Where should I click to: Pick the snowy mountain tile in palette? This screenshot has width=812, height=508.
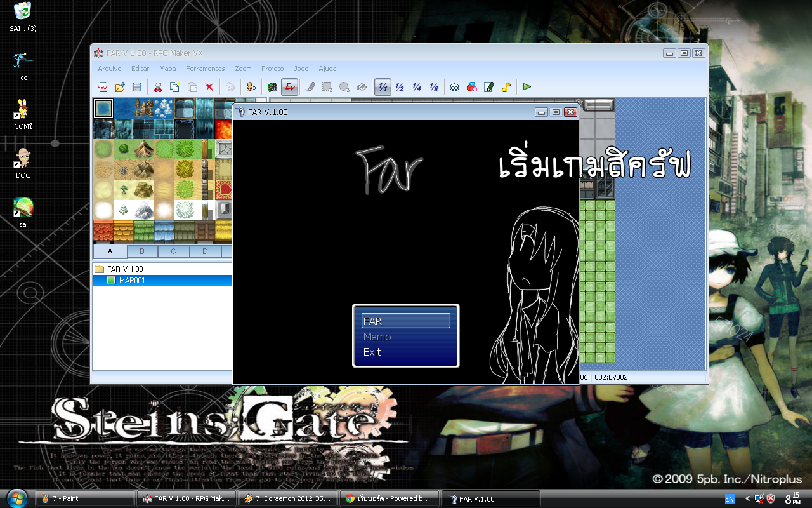[144, 210]
